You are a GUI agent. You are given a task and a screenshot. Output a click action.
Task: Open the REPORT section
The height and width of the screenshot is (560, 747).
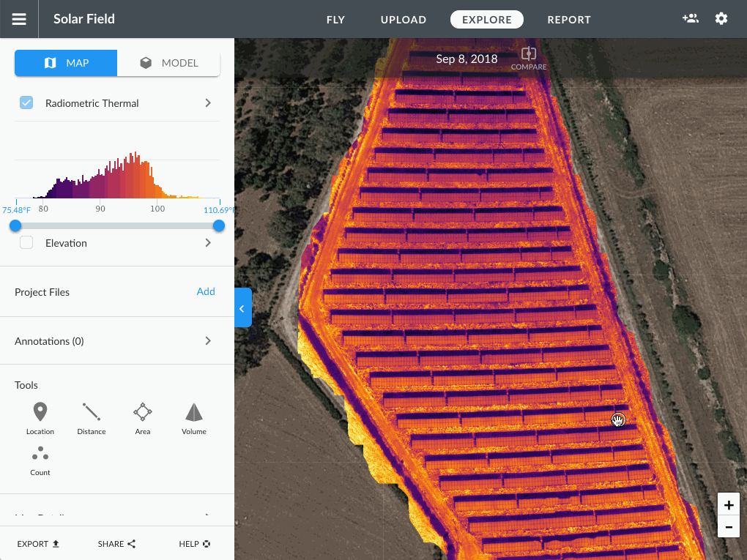click(569, 20)
